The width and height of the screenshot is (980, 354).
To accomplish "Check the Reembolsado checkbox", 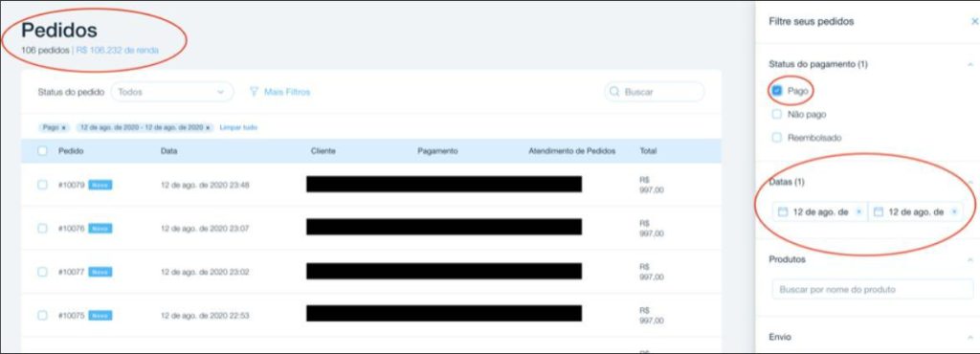I will coord(777,138).
